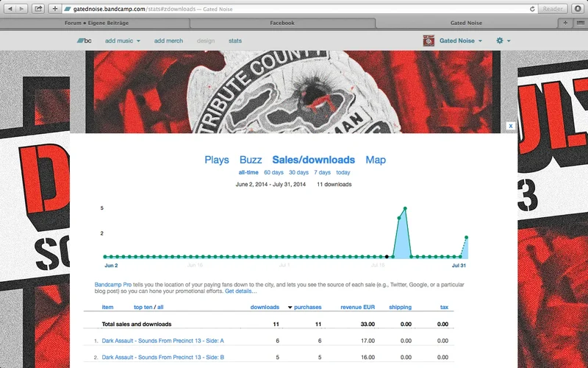This screenshot has height=368, width=588.
Task: Sort by tax column header
Action: (x=444, y=307)
